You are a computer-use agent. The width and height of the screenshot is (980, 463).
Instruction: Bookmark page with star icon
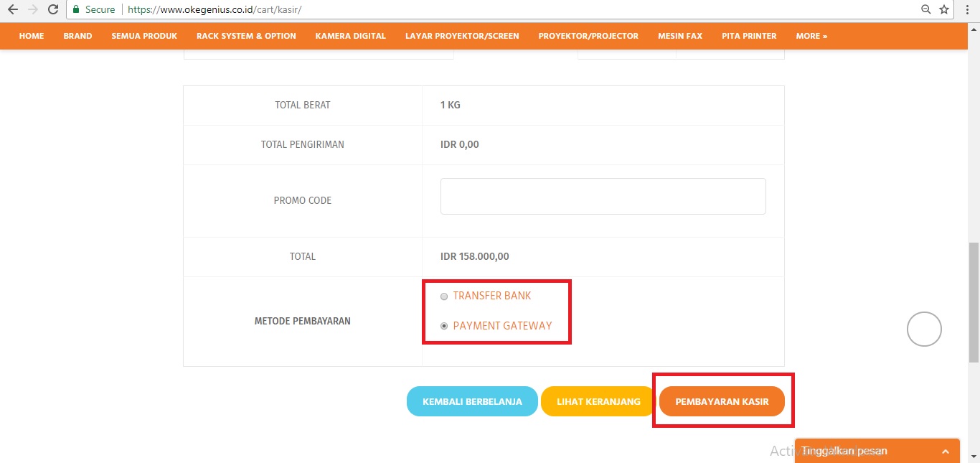(x=944, y=10)
